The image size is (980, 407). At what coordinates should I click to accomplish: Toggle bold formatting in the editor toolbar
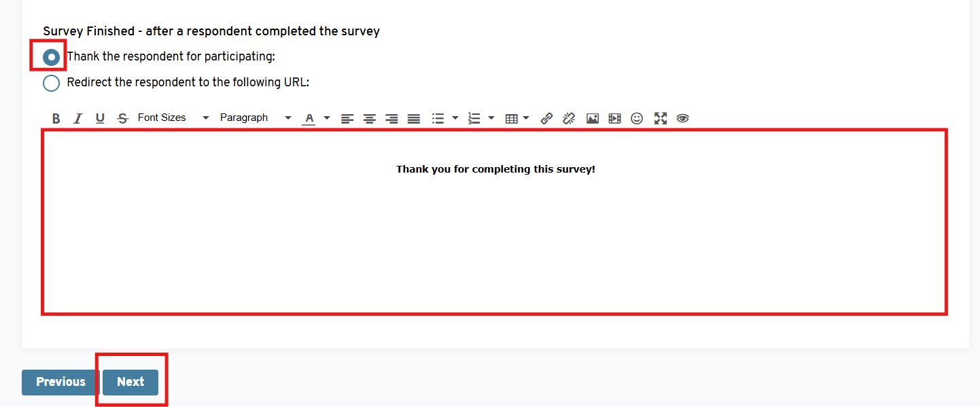click(x=56, y=118)
